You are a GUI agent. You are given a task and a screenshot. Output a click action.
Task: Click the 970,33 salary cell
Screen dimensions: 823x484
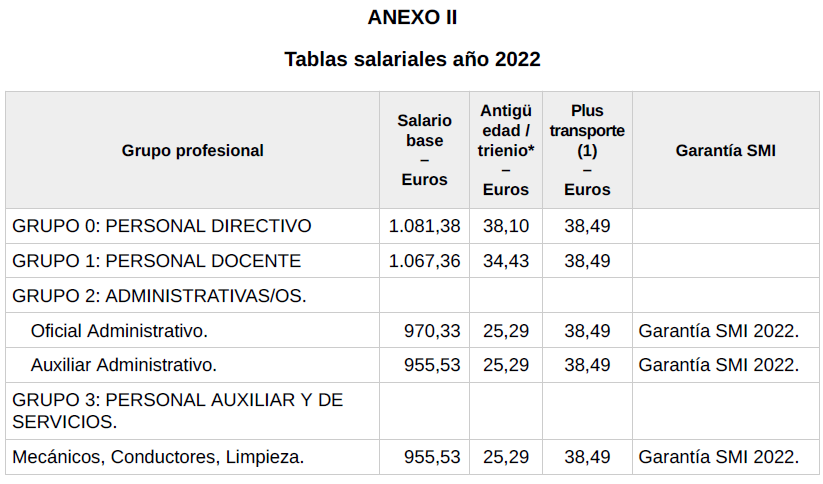pyautogui.click(x=433, y=330)
